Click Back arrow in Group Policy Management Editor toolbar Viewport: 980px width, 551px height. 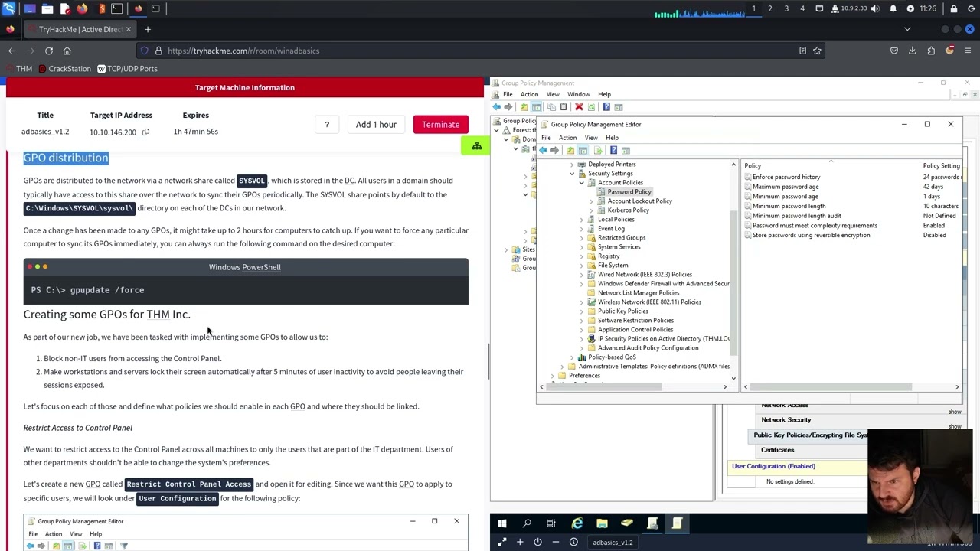[543, 150]
